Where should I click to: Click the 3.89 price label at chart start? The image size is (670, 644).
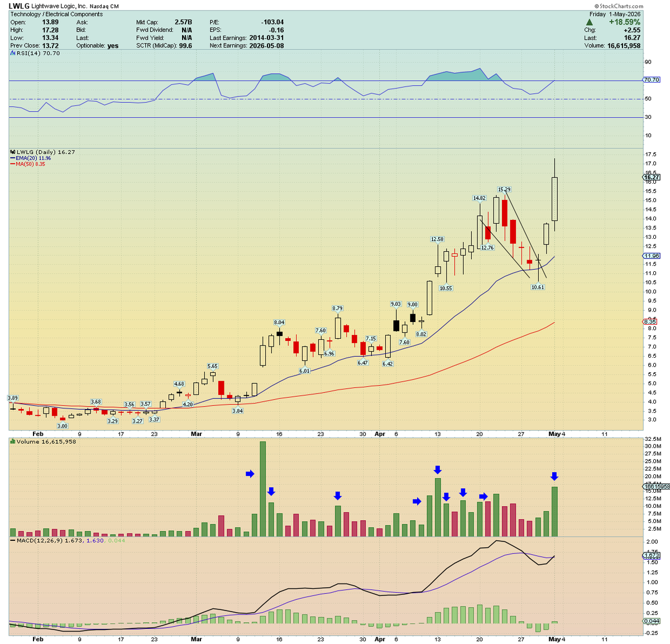pos(13,398)
